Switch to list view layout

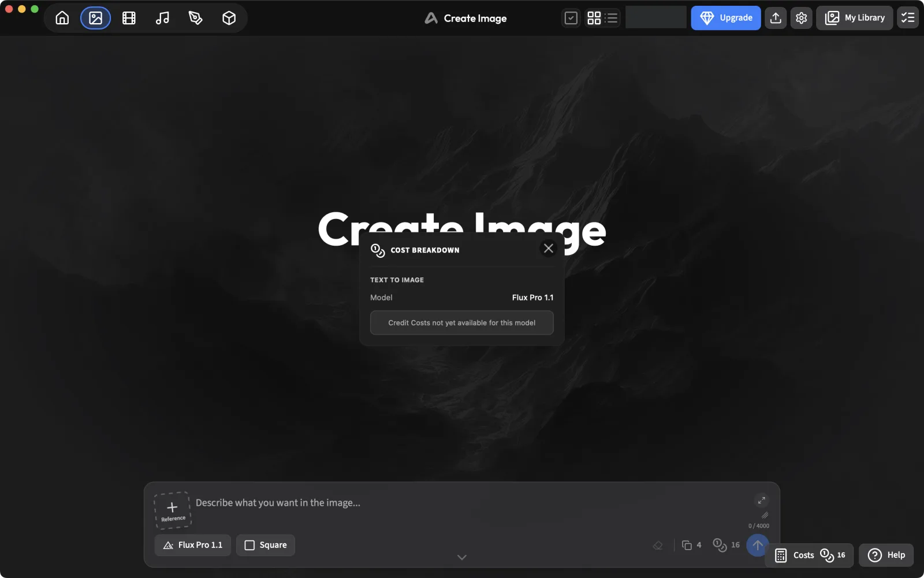coord(612,18)
